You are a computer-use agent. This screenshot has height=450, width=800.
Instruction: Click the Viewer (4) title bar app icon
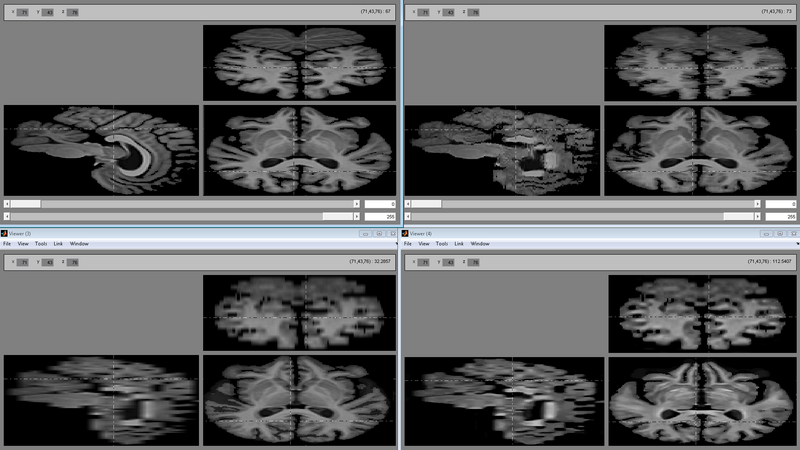coord(405,233)
